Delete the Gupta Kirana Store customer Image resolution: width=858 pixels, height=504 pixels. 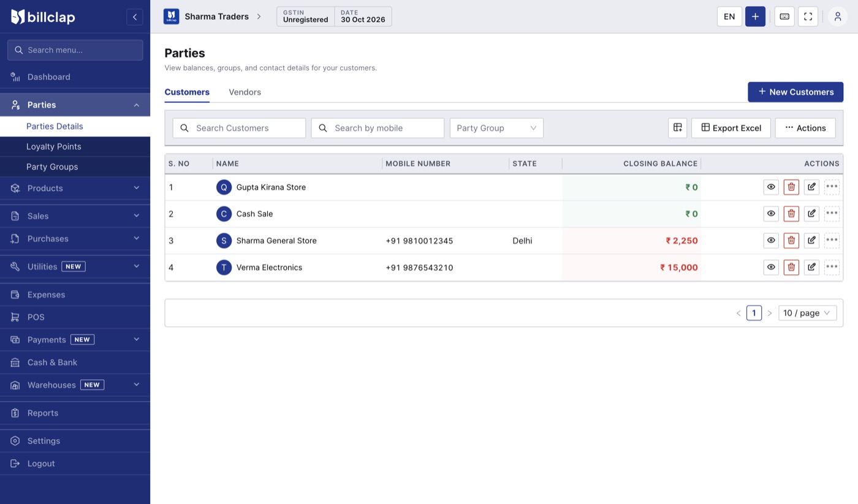tap(791, 187)
